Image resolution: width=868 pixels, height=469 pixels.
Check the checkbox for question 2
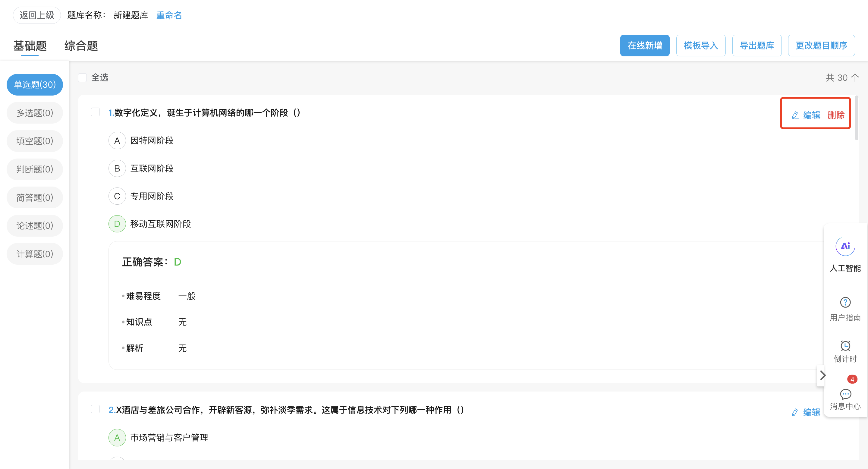coord(95,409)
